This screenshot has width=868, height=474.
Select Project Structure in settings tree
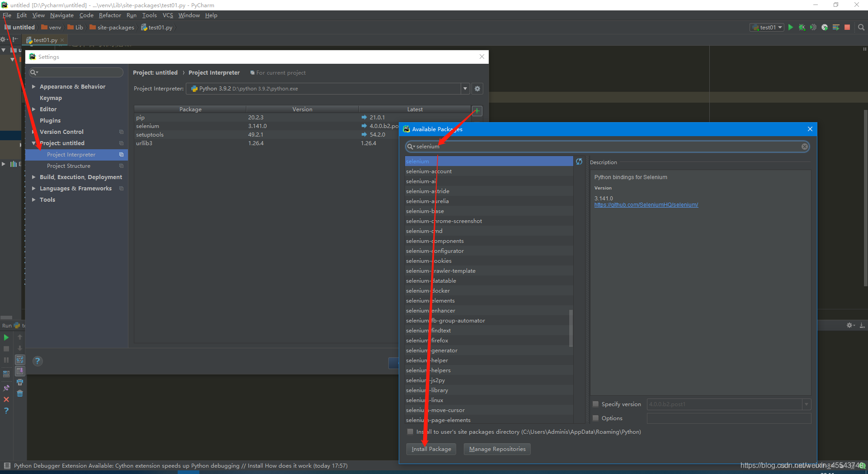pyautogui.click(x=69, y=166)
